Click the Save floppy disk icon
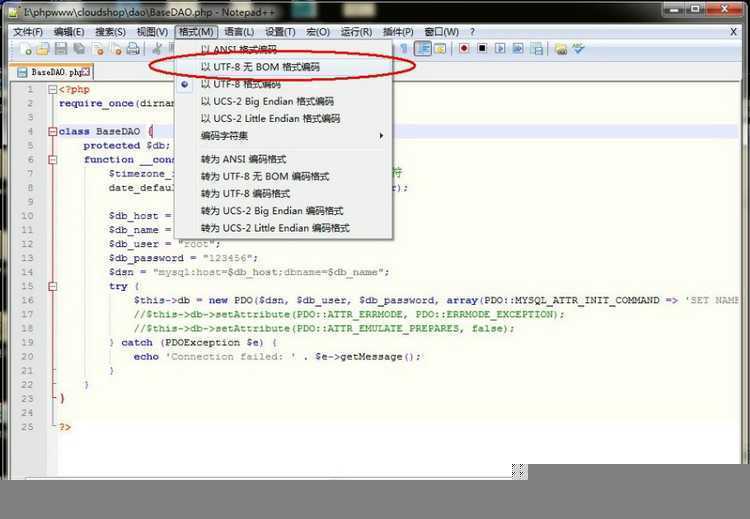750x519 pixels. [61, 49]
